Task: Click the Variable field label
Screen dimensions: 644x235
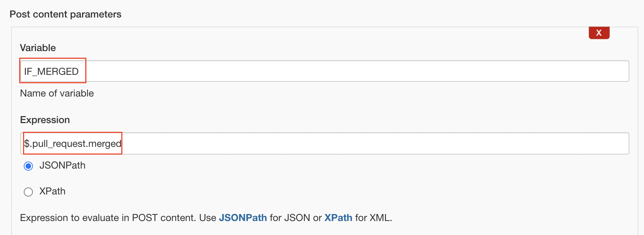Action: (38, 48)
